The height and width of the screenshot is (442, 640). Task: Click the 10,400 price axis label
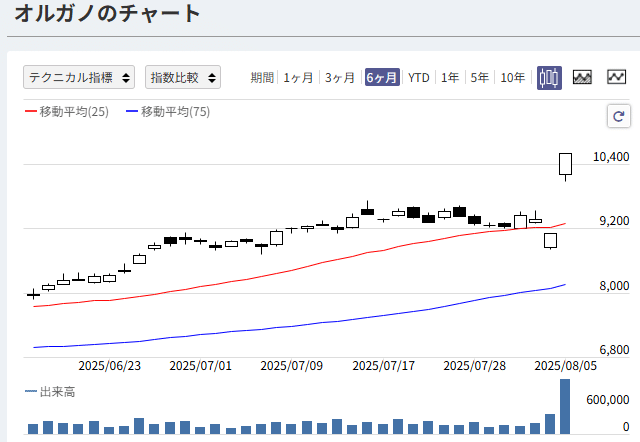click(x=611, y=157)
